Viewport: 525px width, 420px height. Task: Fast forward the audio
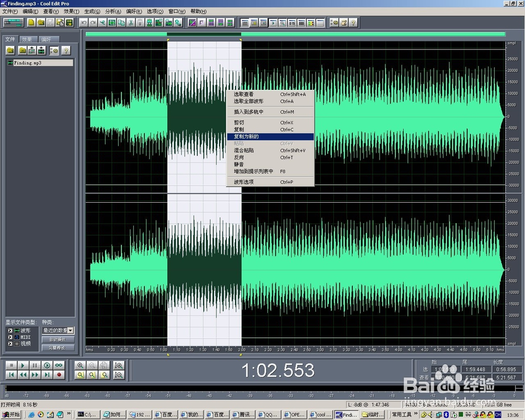(35, 375)
